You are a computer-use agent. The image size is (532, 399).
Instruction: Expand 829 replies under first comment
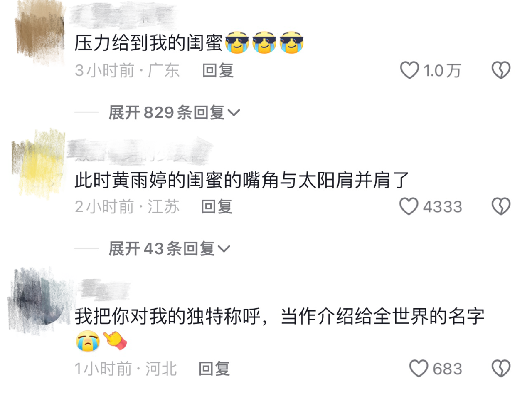(x=174, y=112)
